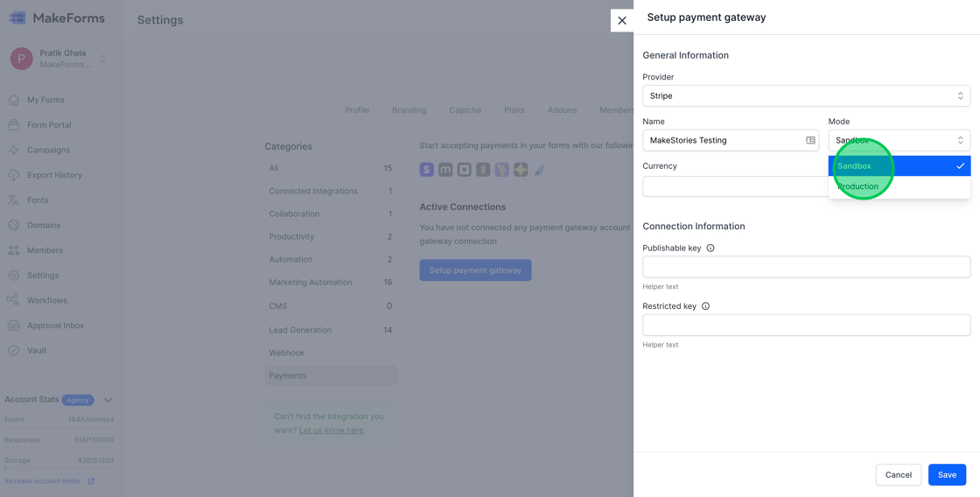Viewport: 980px width, 497px height.
Task: Click the Save button
Action: coord(947,475)
